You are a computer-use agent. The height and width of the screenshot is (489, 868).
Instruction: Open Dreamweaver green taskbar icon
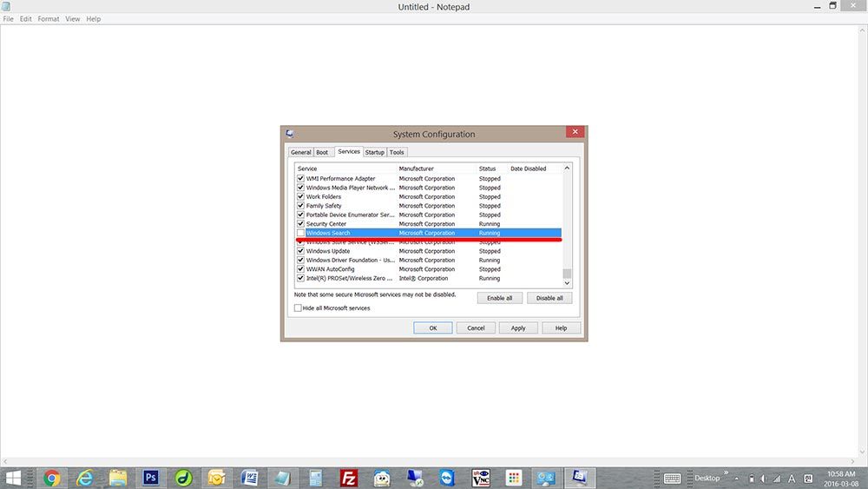point(183,478)
